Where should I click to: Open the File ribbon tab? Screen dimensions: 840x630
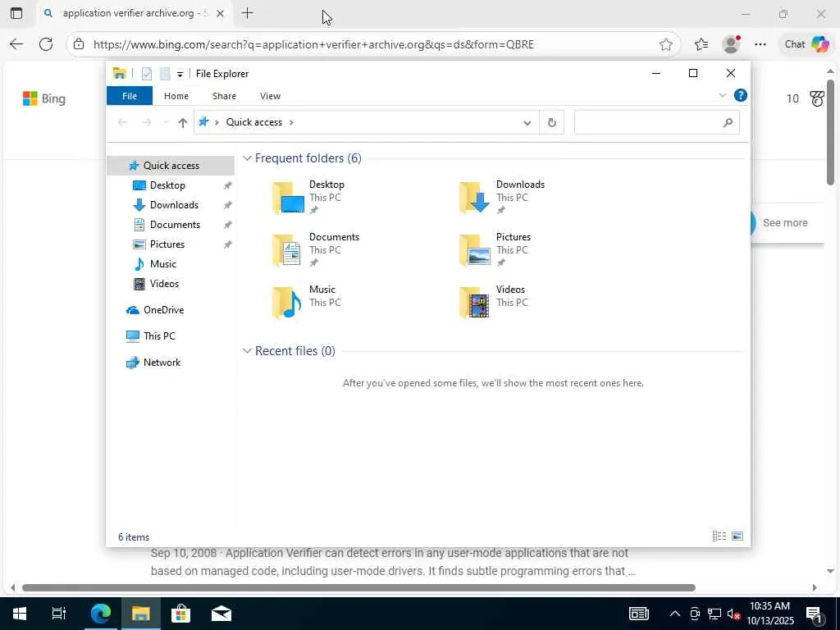130,96
